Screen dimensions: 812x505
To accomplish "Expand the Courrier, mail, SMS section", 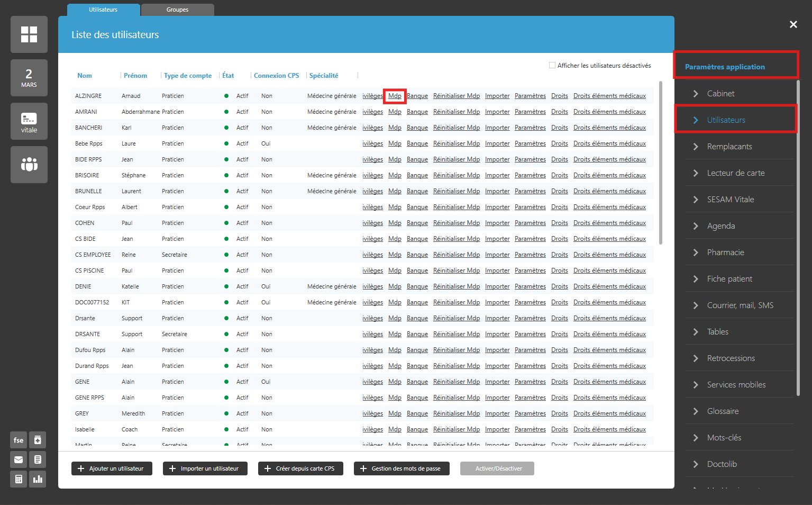I will [740, 305].
